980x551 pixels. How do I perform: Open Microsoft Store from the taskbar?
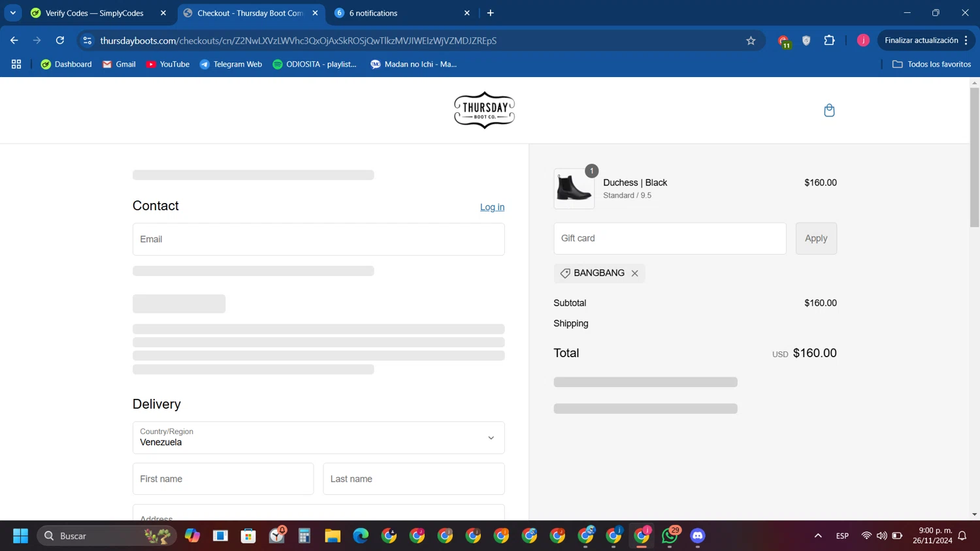248,536
